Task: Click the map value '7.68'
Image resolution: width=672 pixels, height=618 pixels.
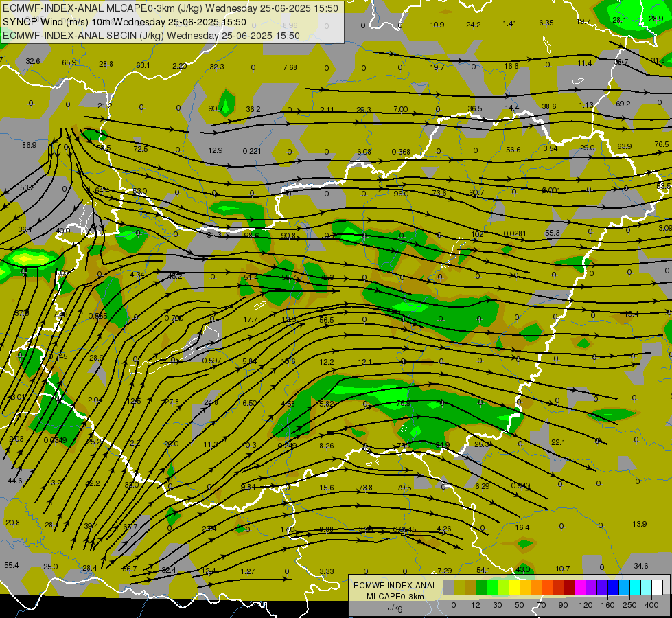Action: coord(290,67)
